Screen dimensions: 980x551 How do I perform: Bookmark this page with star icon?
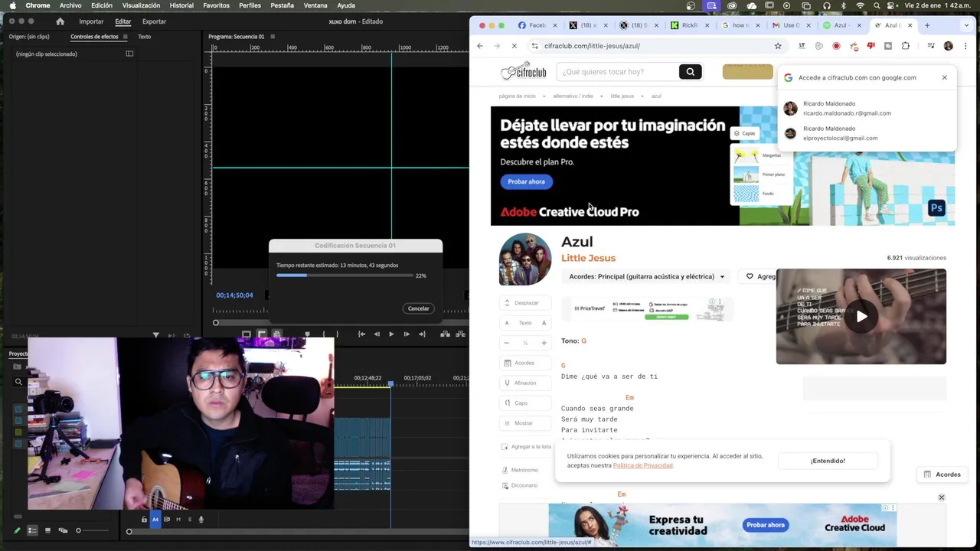pyautogui.click(x=778, y=46)
